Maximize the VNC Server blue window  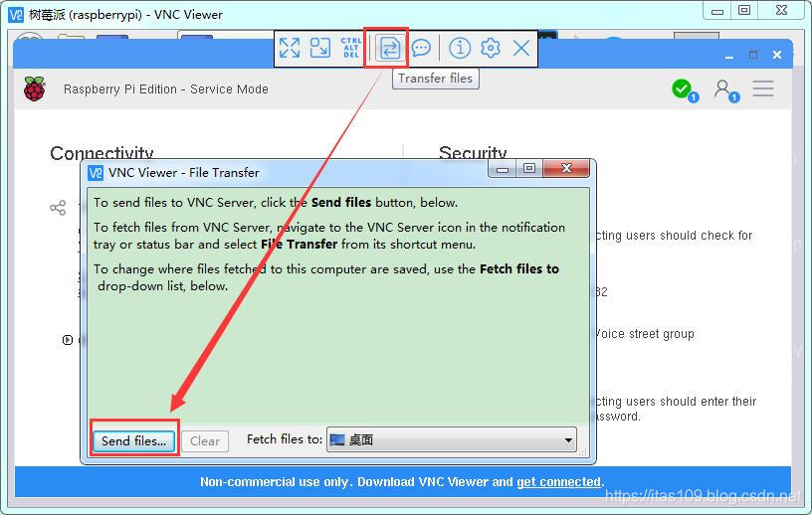point(753,55)
